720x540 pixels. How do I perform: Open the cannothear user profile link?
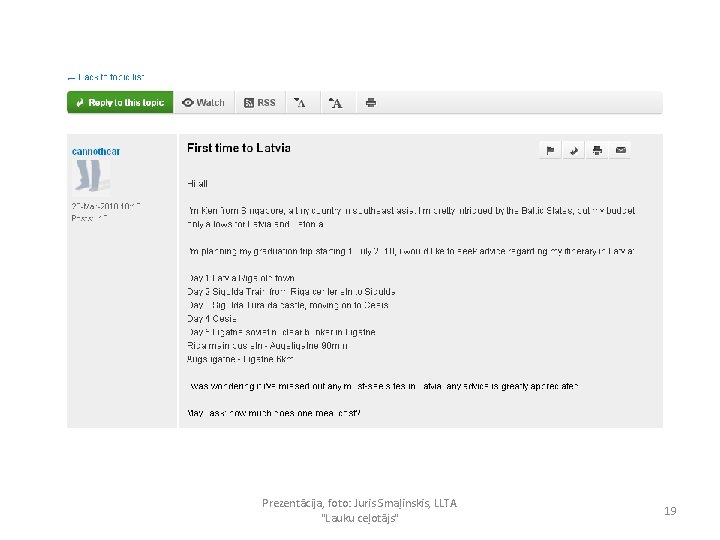[96, 151]
